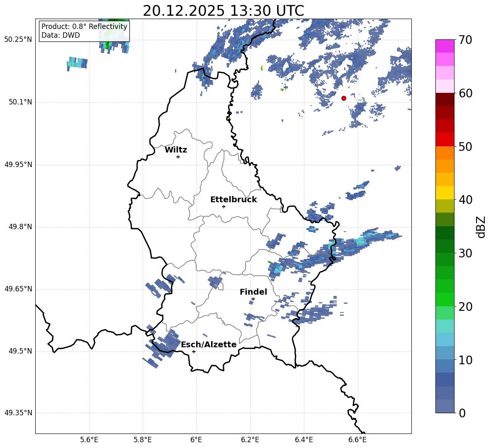
Task: Click the colorbar 30 tick label
Action: click(x=465, y=253)
